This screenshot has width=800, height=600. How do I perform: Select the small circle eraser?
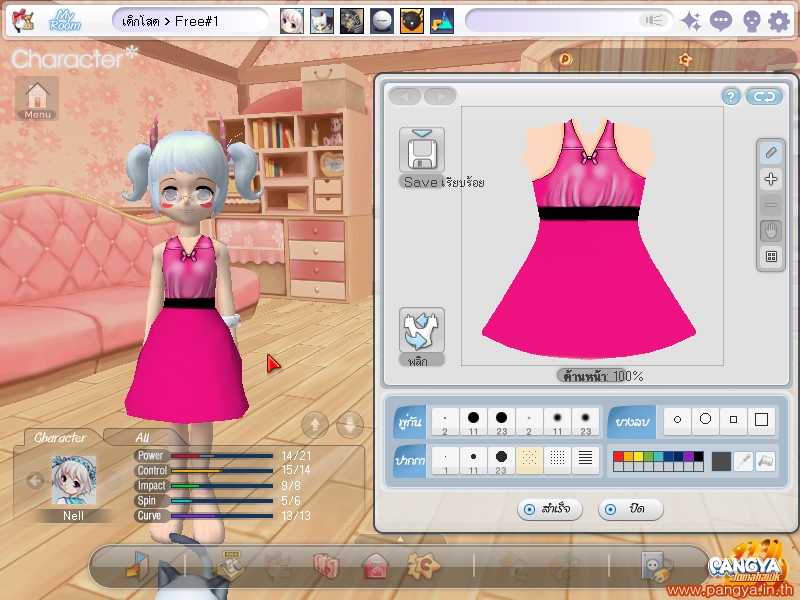coord(678,420)
